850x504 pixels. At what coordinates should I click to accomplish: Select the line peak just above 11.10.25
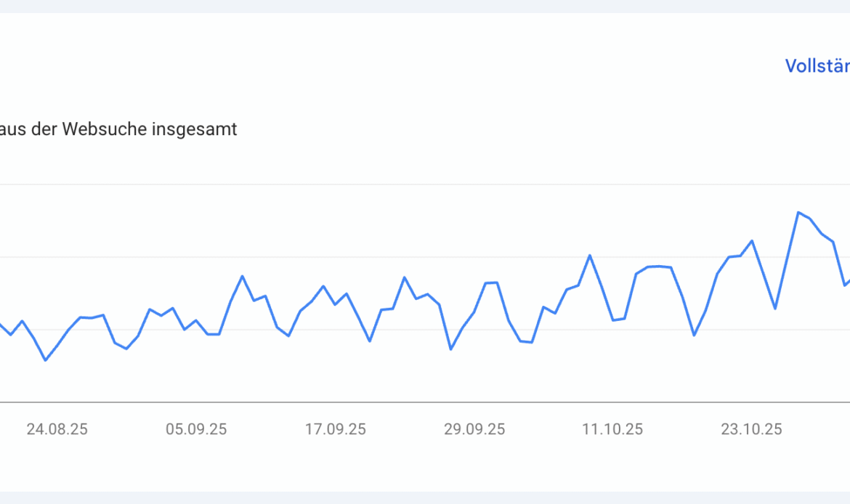click(590, 255)
